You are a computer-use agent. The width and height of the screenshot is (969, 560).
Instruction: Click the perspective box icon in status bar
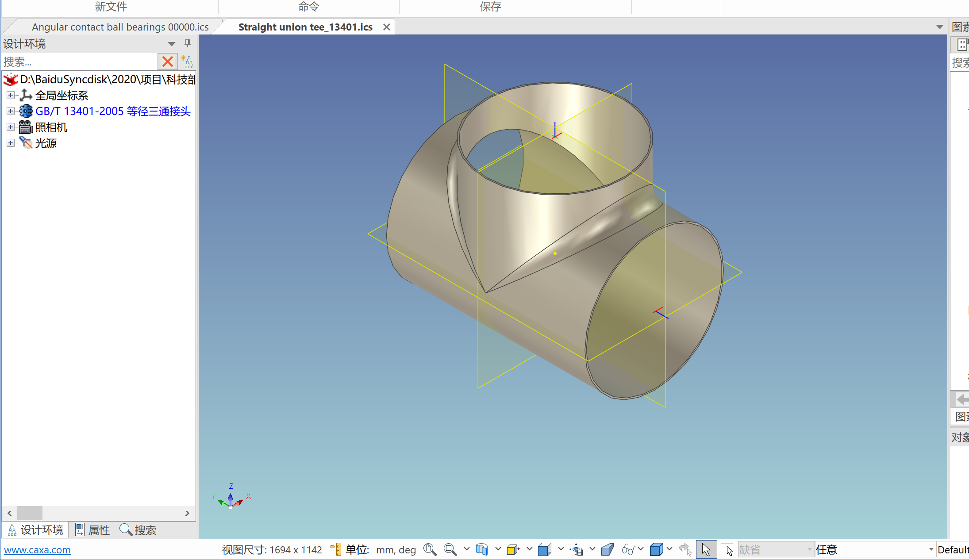[608, 549]
